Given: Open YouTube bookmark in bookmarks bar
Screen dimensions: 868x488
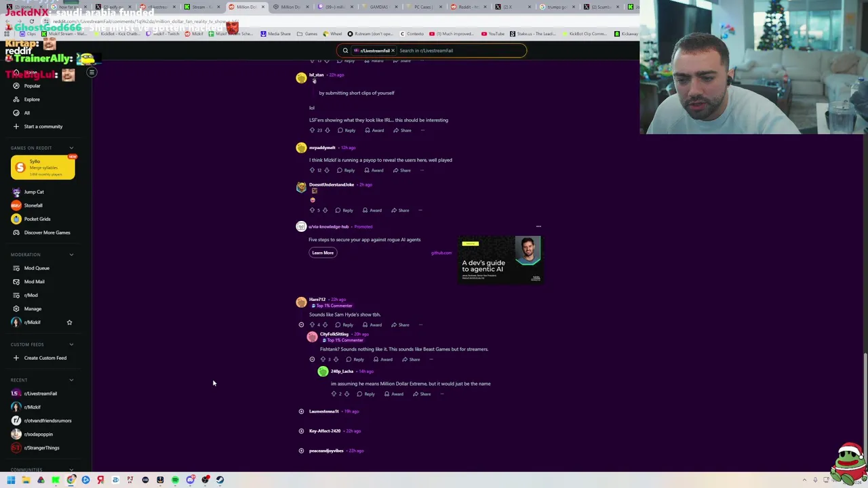Looking at the screenshot, I should (493, 34).
